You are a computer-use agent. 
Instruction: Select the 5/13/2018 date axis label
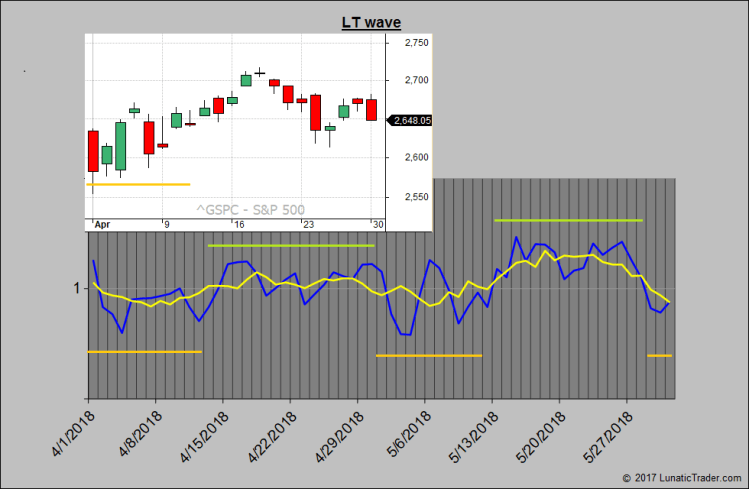[x=472, y=432]
